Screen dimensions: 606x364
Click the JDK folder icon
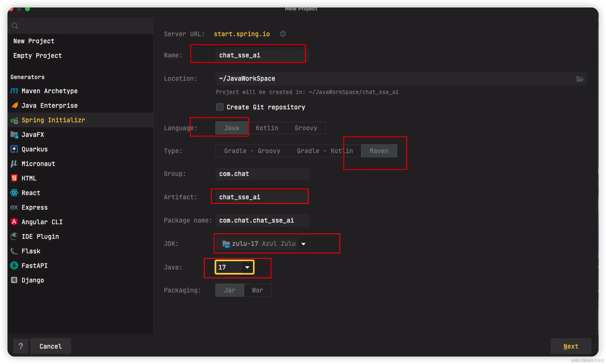click(x=226, y=244)
